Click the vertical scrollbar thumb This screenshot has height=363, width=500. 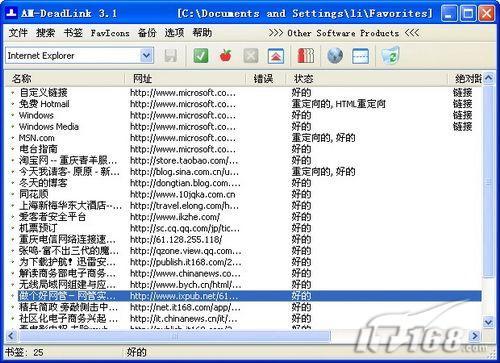488,181
